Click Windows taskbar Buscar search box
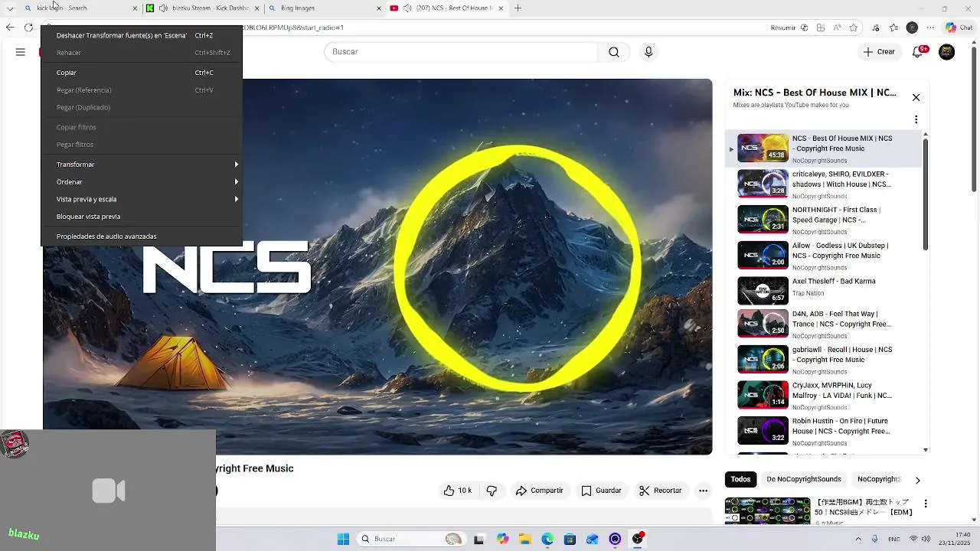 pyautogui.click(x=411, y=539)
